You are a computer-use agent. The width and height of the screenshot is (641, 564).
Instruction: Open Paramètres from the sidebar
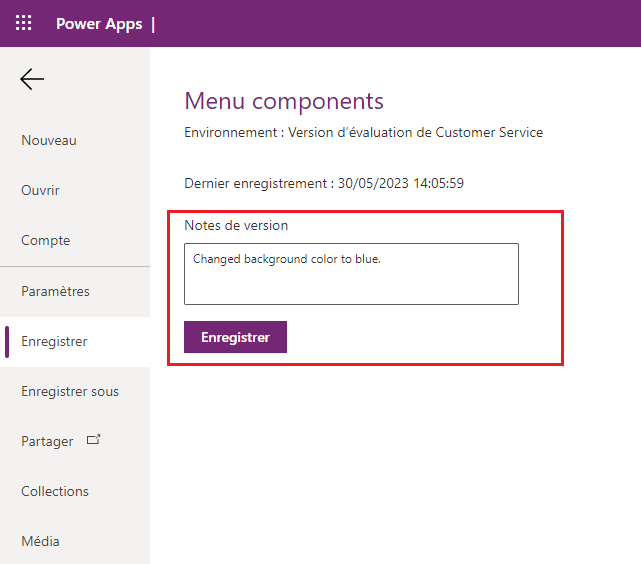pyautogui.click(x=56, y=292)
